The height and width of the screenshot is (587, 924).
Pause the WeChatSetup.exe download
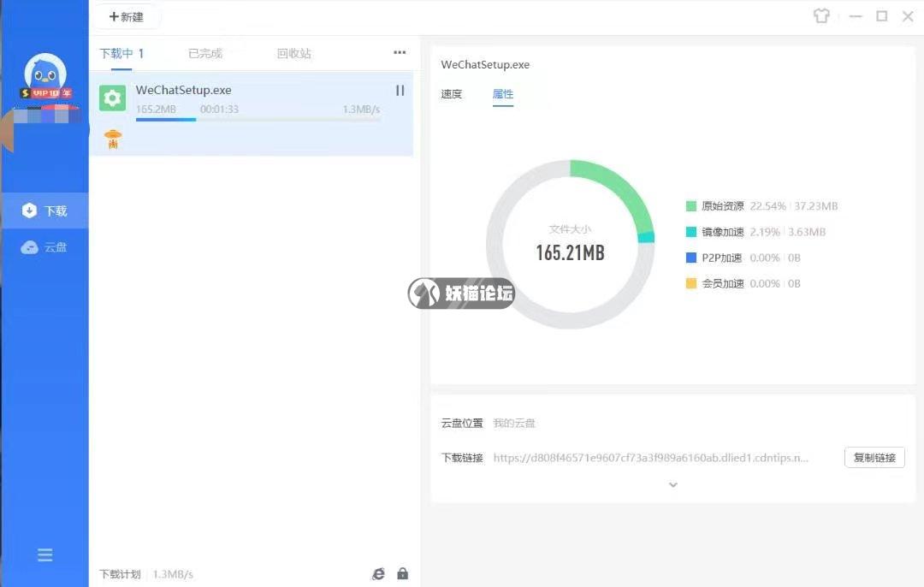[x=400, y=90]
